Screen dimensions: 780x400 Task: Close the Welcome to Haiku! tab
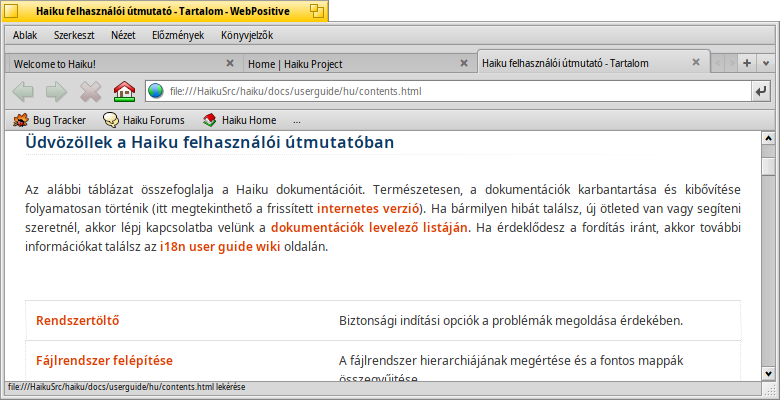coord(230,63)
